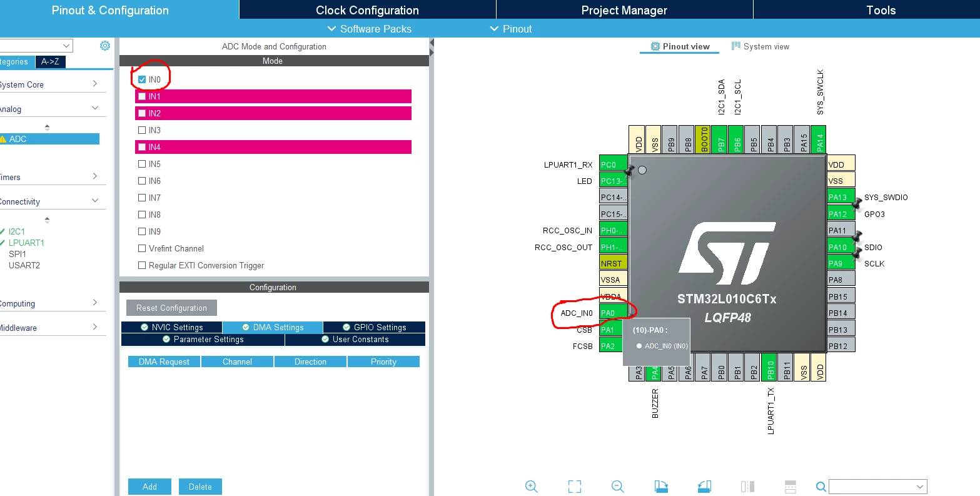Switch to the Clock Configuration tab

pos(367,10)
